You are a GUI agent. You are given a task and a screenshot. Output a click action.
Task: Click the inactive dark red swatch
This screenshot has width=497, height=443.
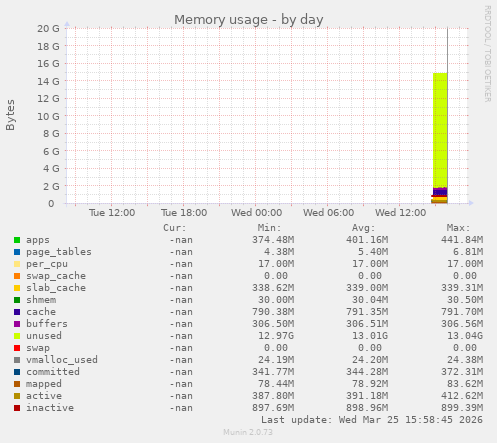pyautogui.click(x=17, y=408)
